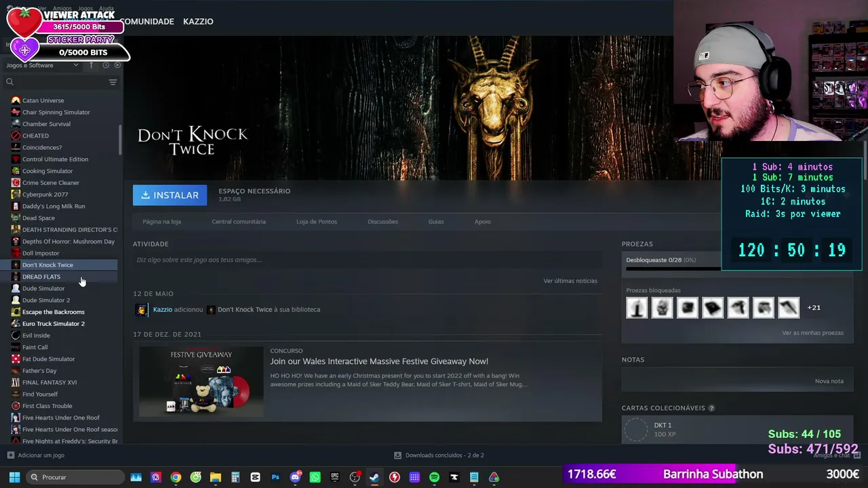
Task: Select Escape the Backrooms in the library
Action: click(x=53, y=312)
